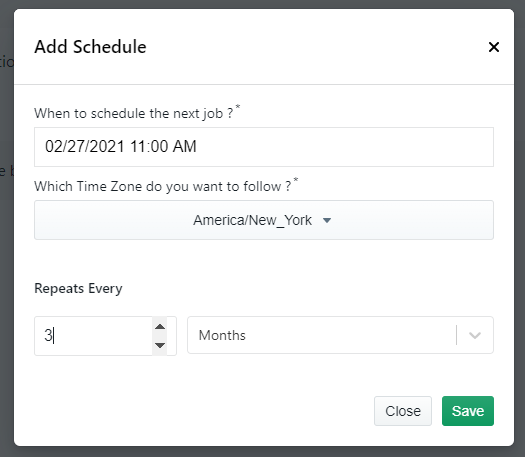This screenshot has height=457, width=525.
Task: Click the "Which Time Zone do you want to follow ?" label
Action: pos(163,186)
